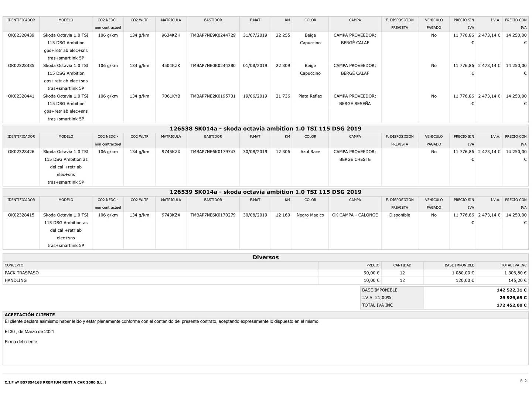Click matricula 9634KZH

[x=171, y=35]
